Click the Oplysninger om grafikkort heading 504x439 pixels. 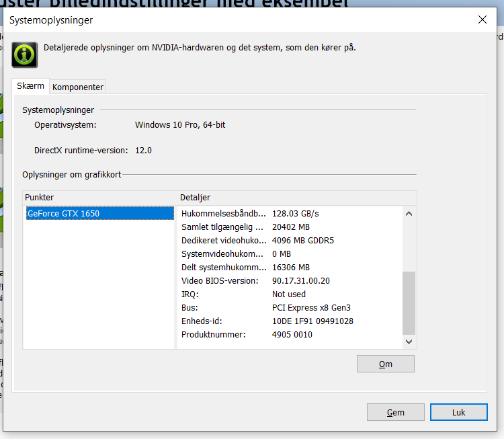click(72, 175)
